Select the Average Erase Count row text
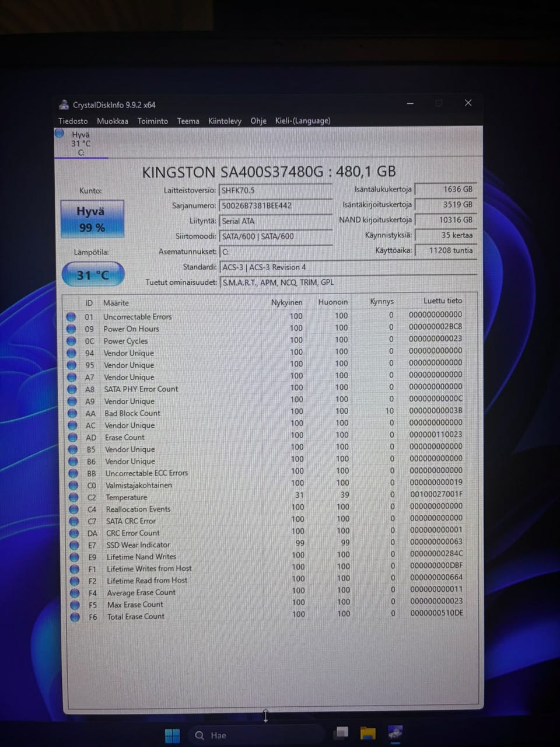 141,592
